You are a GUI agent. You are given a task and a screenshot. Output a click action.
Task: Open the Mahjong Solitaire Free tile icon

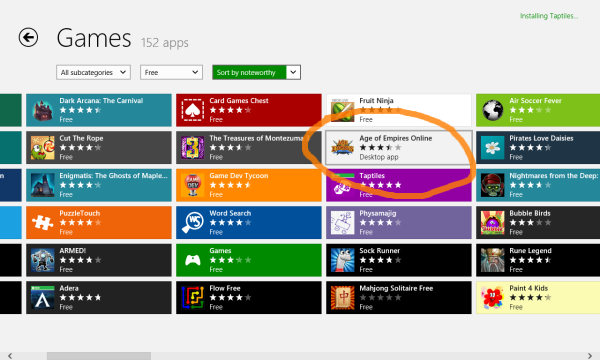[x=342, y=298]
